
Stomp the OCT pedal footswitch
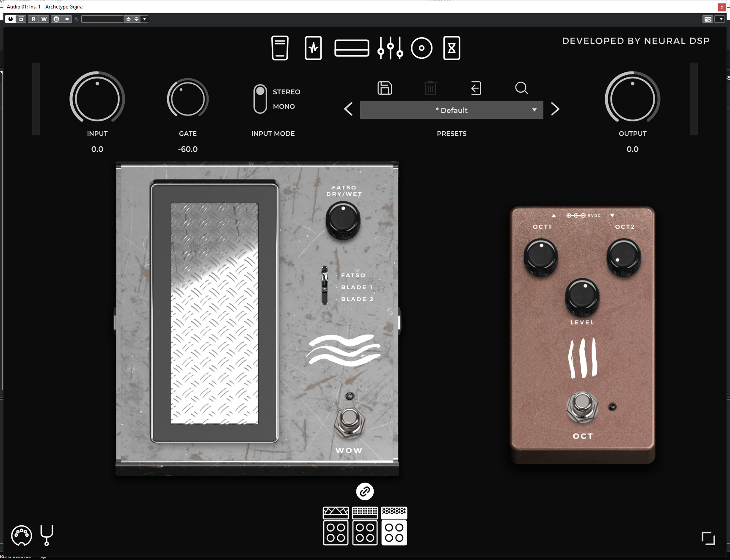[x=582, y=407]
